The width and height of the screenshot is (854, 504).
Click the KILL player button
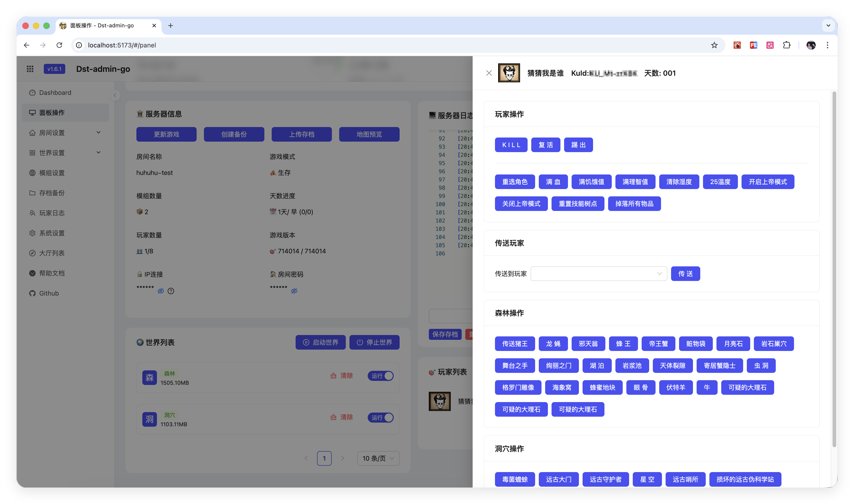tap(511, 145)
